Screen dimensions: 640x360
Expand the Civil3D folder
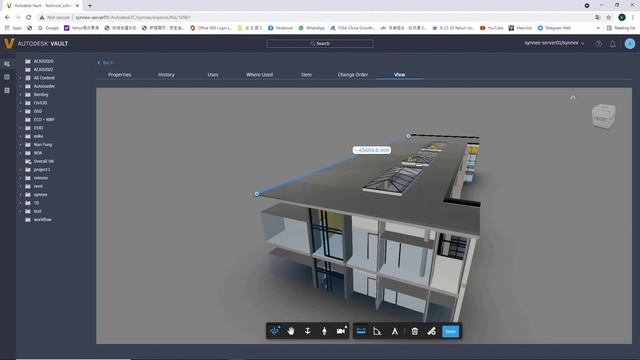click(x=20, y=103)
